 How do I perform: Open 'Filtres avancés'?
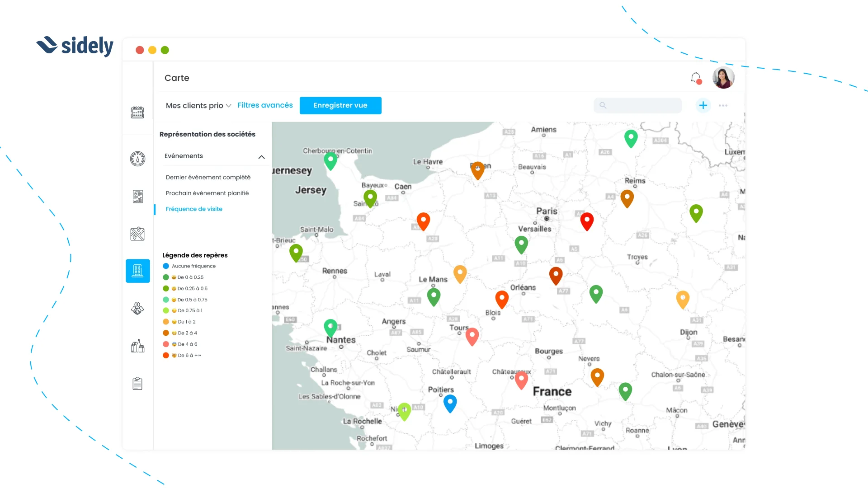pyautogui.click(x=265, y=105)
